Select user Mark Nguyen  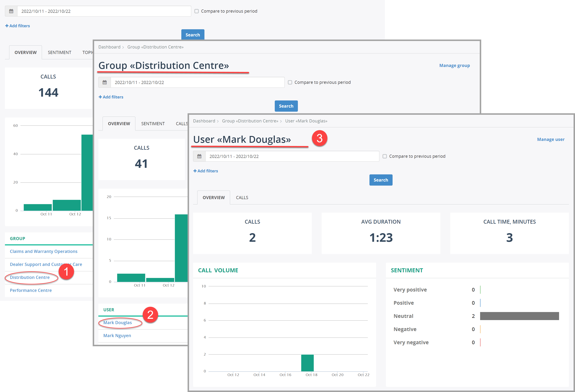coord(117,335)
